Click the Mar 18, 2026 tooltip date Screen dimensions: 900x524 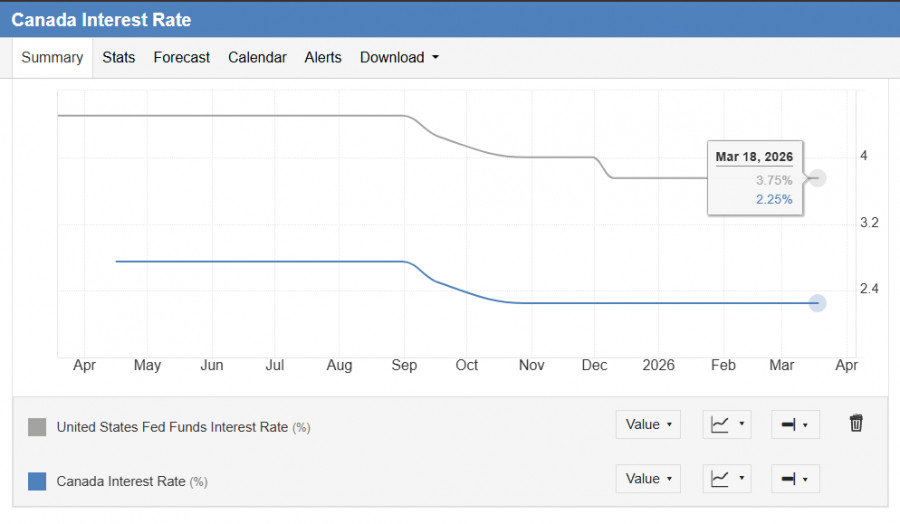click(754, 157)
